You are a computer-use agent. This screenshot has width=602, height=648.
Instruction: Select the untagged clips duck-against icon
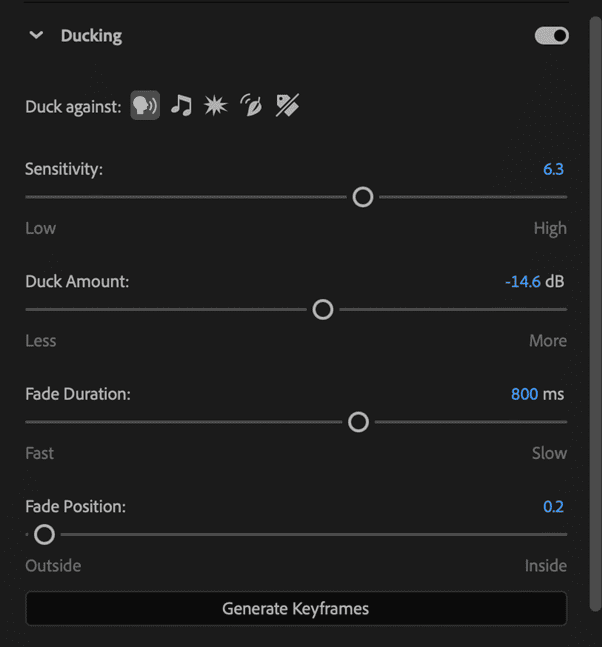287,105
